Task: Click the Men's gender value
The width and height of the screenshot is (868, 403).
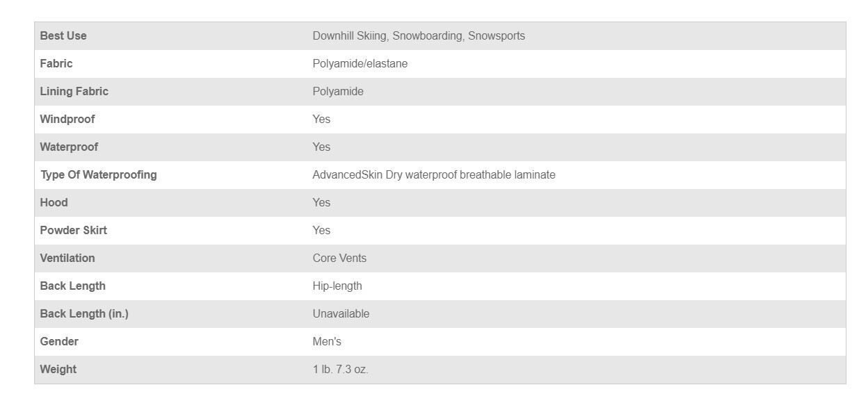Action: click(x=327, y=342)
